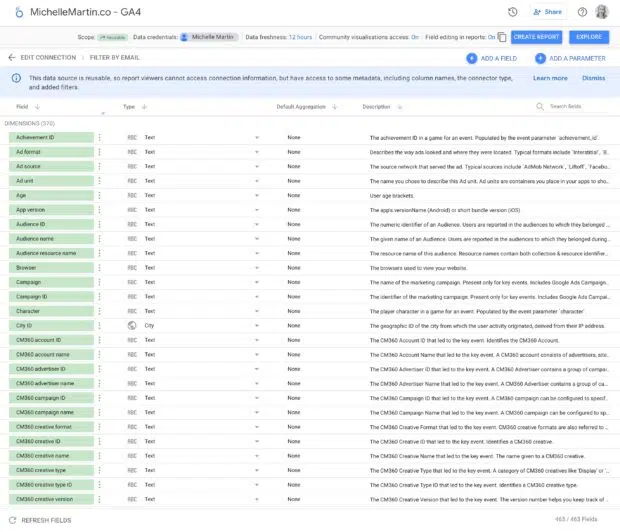Image resolution: width=620 pixels, height=532 pixels.
Task: Select the Audience resource name field
Action: [x=51, y=253]
